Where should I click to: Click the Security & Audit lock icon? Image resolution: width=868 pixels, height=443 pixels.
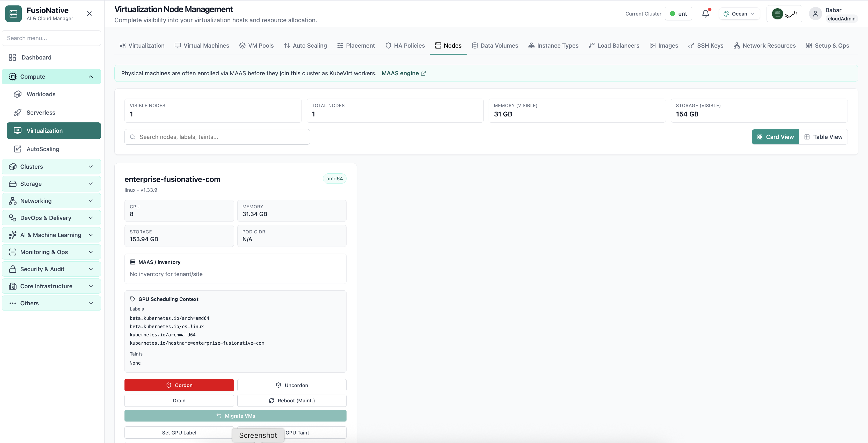click(x=12, y=269)
